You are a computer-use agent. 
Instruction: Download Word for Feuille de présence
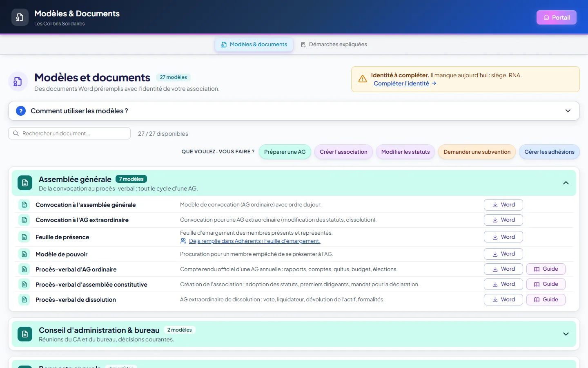click(503, 237)
